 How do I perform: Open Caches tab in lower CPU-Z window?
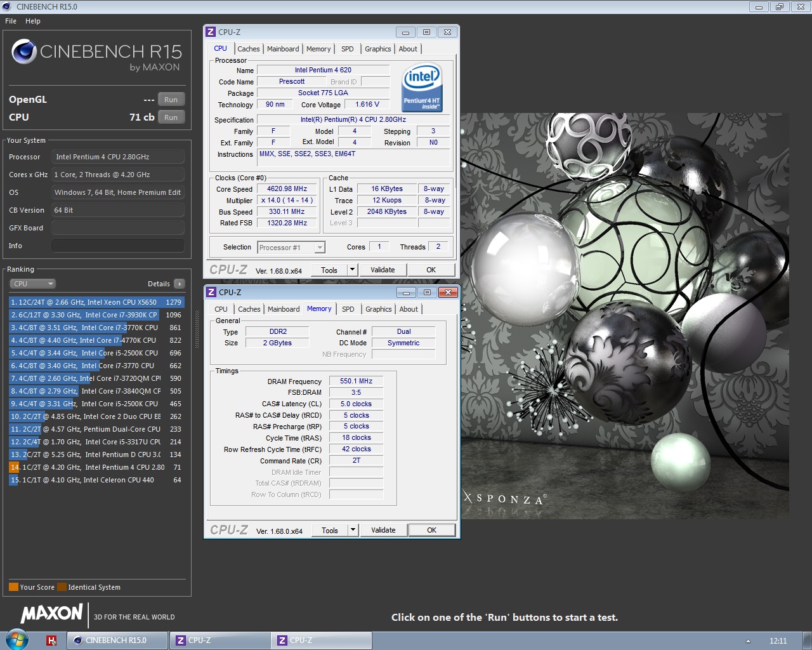(x=249, y=309)
